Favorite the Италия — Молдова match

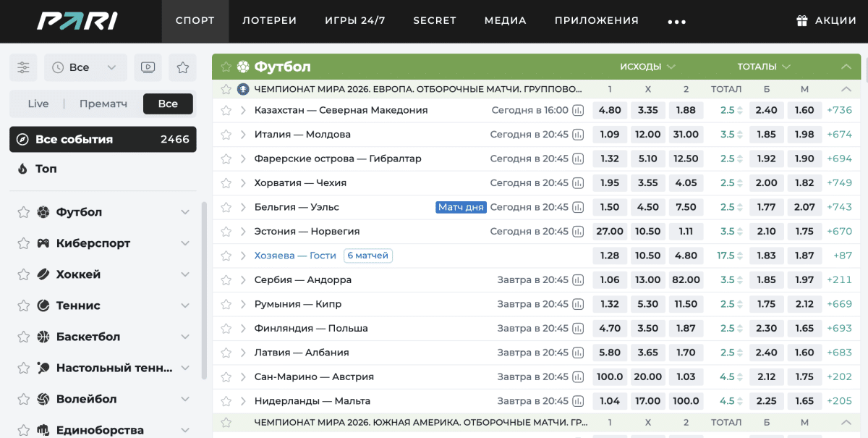pyautogui.click(x=226, y=135)
